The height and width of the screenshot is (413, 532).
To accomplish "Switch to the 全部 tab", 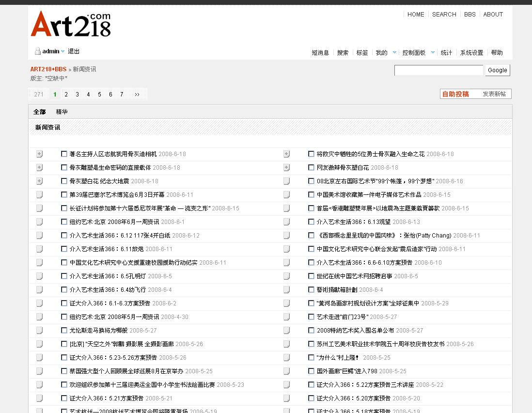I will pos(39,111).
